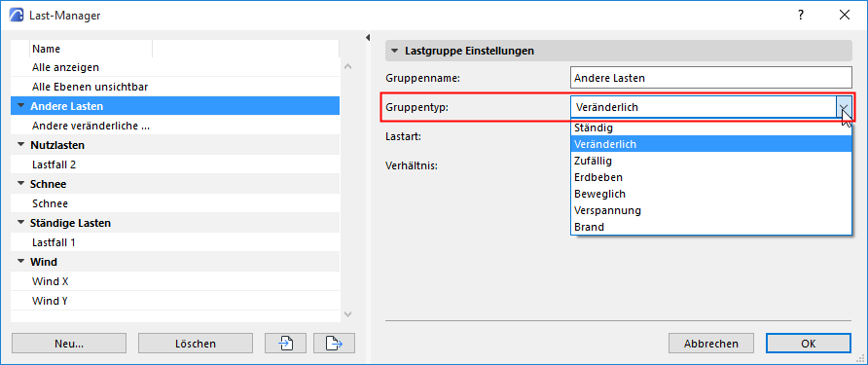
Task: Select the Ständige Lasten group row
Action: click(175, 223)
